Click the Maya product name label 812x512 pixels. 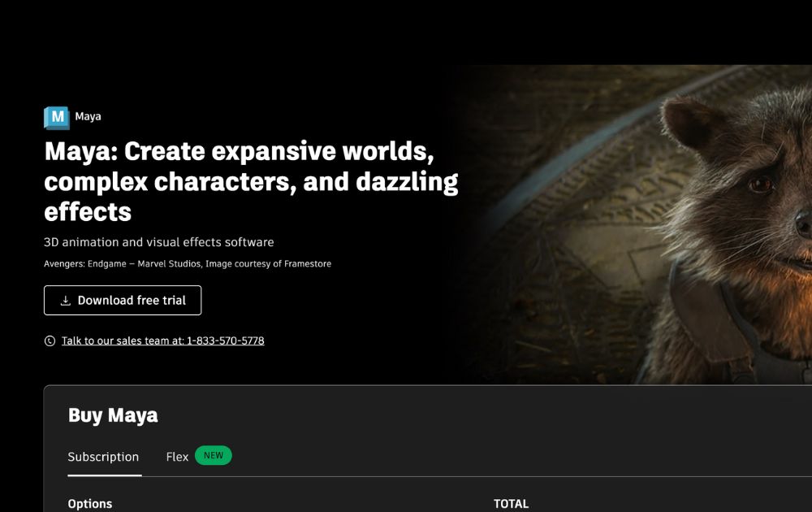pos(88,116)
